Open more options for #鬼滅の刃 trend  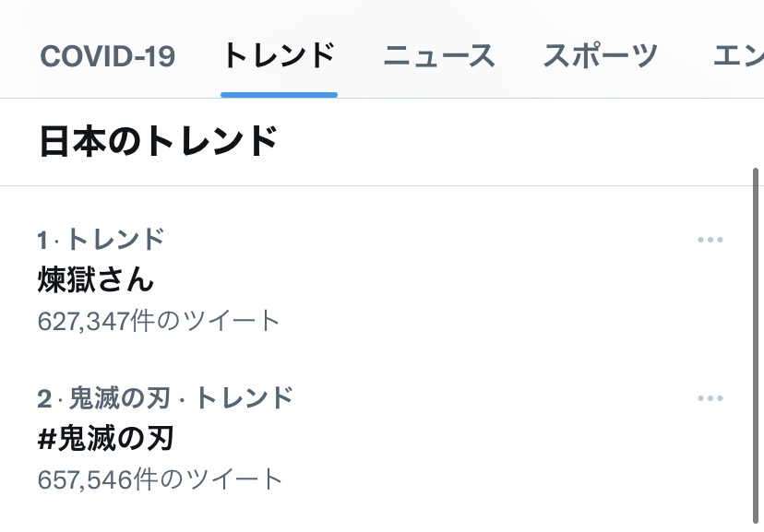[710, 398]
